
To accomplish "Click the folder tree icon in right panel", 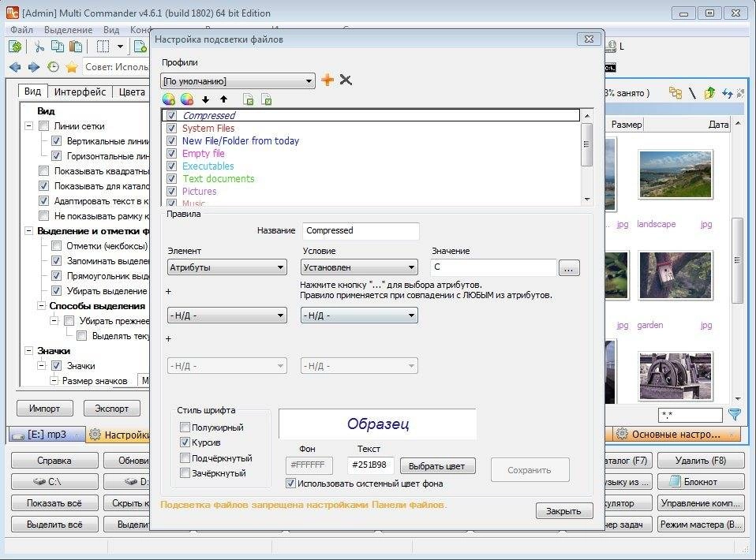I will 676,93.
